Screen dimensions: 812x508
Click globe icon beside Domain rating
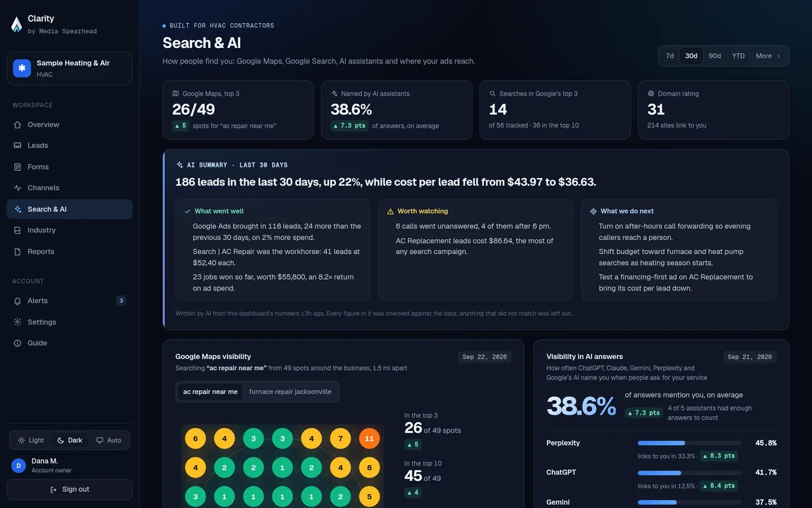pyautogui.click(x=651, y=93)
